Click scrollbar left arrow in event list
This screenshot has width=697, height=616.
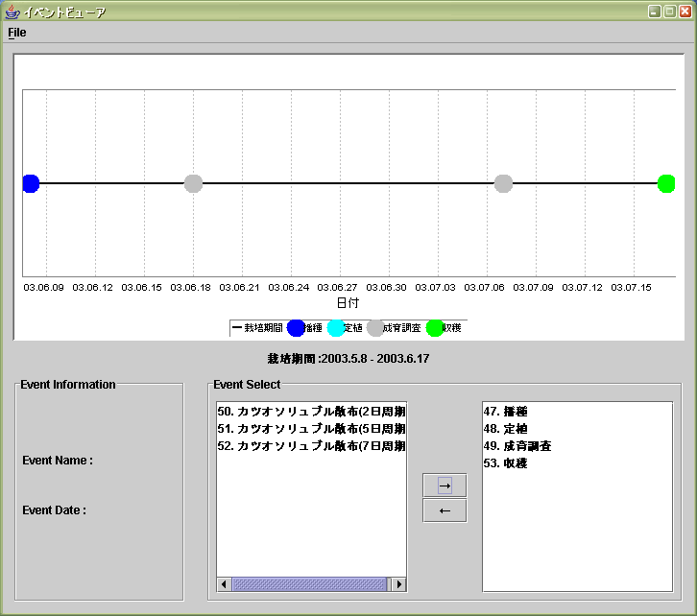coord(224,584)
